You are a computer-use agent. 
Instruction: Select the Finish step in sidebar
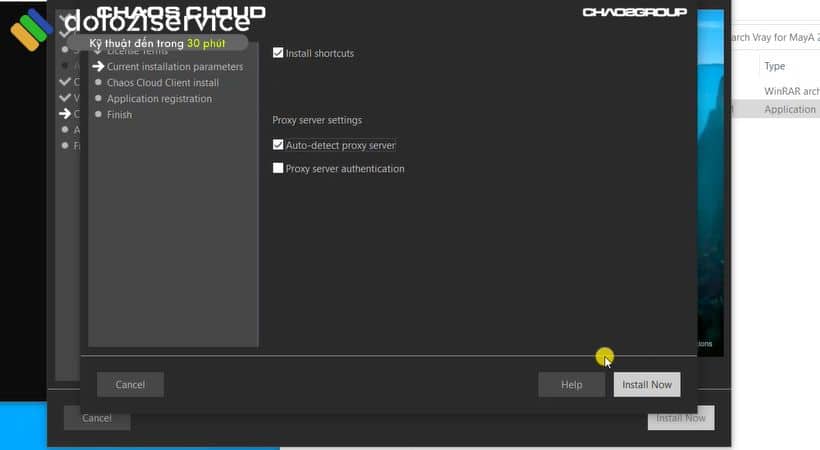click(119, 115)
